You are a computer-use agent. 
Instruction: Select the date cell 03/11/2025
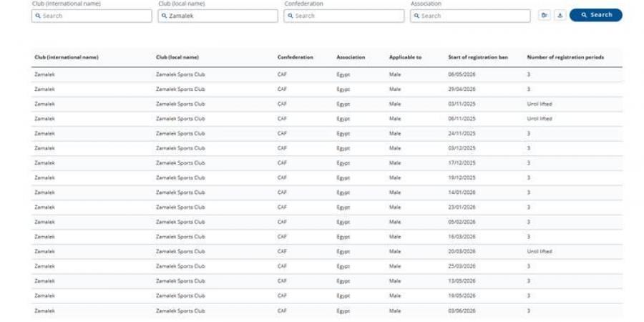click(462, 104)
